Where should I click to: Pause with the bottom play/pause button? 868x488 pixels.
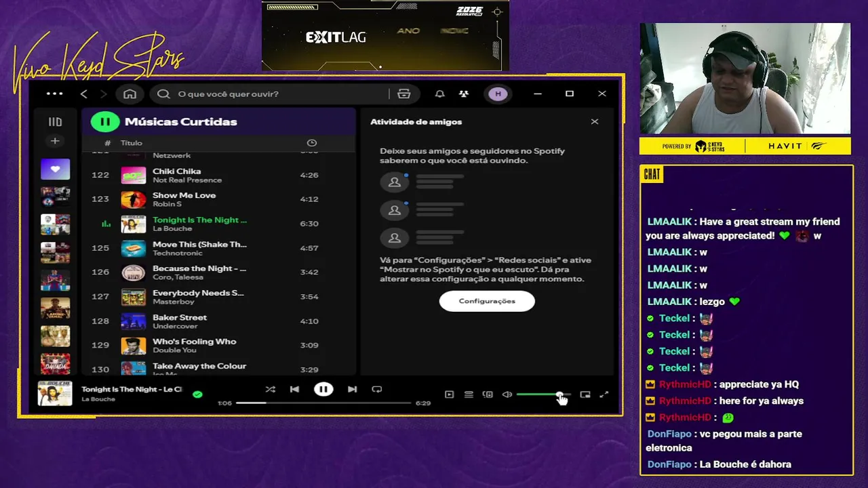point(323,389)
